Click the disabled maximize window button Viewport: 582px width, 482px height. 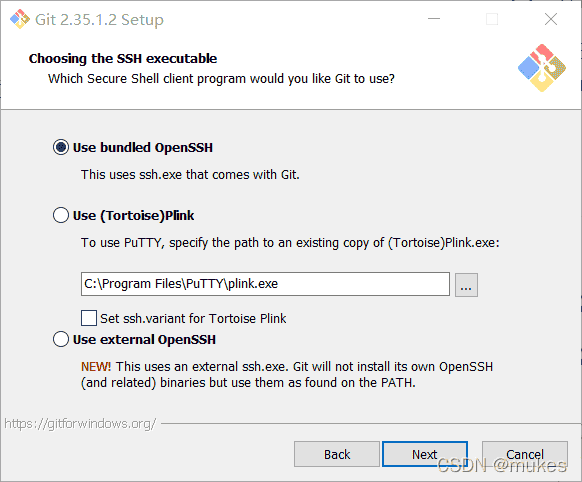pos(492,19)
